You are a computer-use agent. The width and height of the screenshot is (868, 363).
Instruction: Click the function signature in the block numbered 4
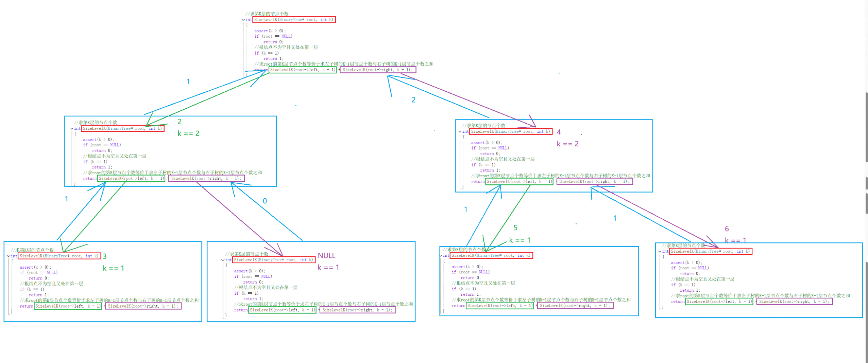[x=511, y=131]
